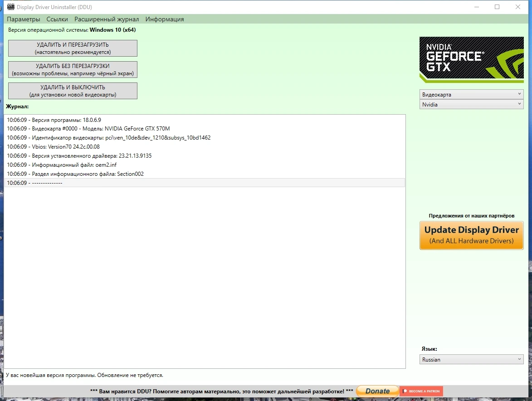Click Предложения от наших партнёров label
The height and width of the screenshot is (401, 532).
pos(471,216)
